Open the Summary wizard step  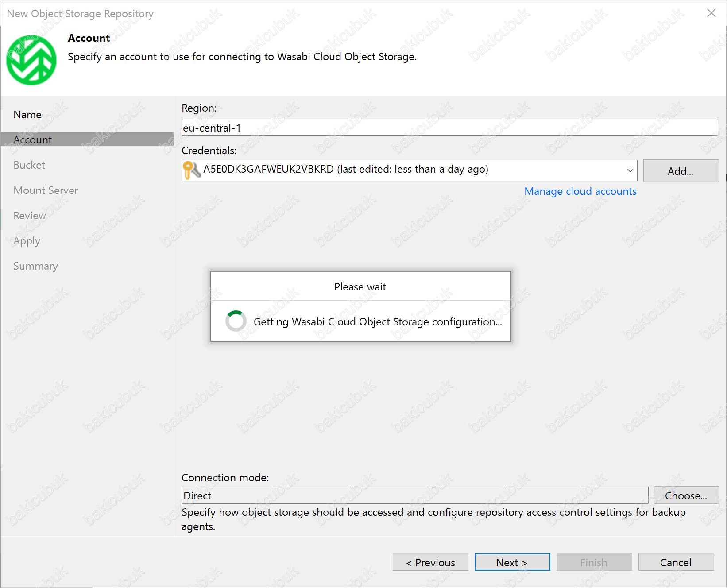pyautogui.click(x=35, y=266)
